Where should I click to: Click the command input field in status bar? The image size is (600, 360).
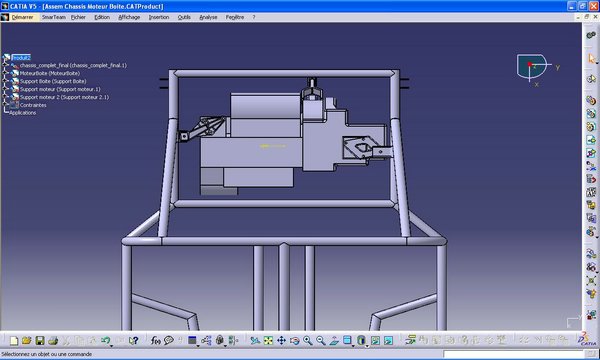pyautogui.click(x=515, y=354)
